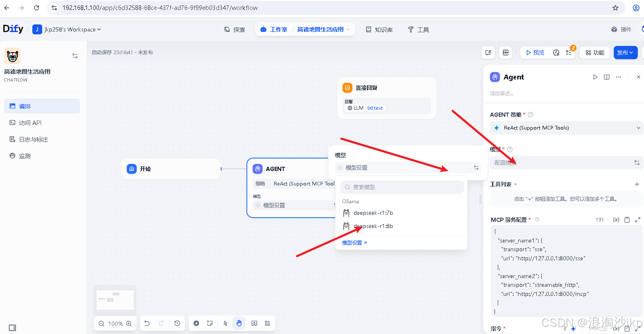Close the Agent panel
Viewport: 644px width, 334px height.
639,77
